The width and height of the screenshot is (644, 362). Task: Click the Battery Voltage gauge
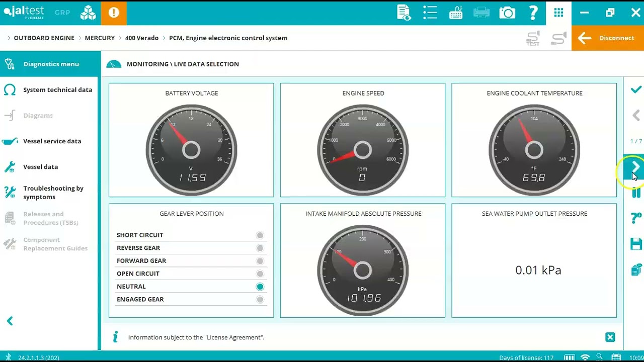pos(191,150)
